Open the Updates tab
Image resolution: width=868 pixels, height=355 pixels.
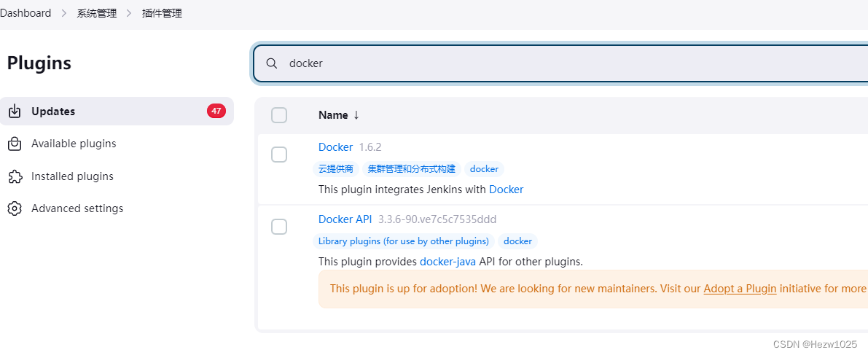[117, 112]
